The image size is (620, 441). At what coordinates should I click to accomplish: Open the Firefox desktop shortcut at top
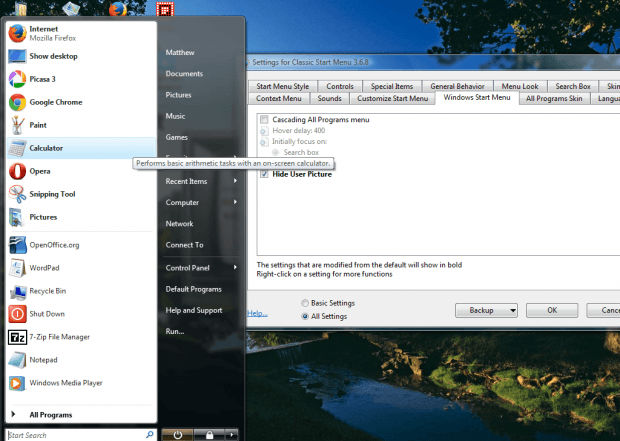(117, 8)
